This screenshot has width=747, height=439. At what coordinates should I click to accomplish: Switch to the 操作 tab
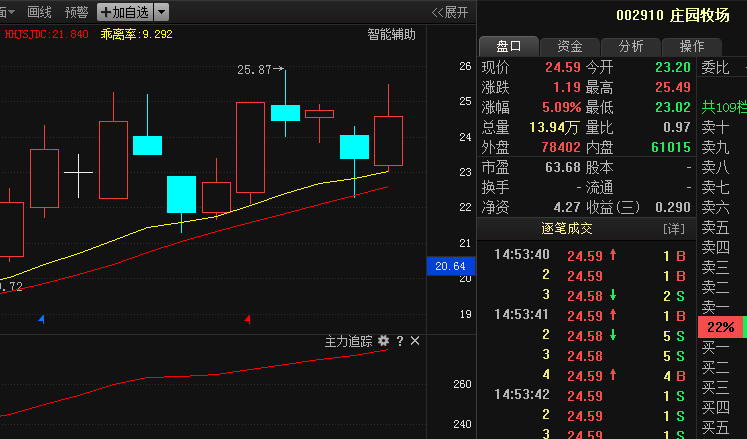coord(692,46)
